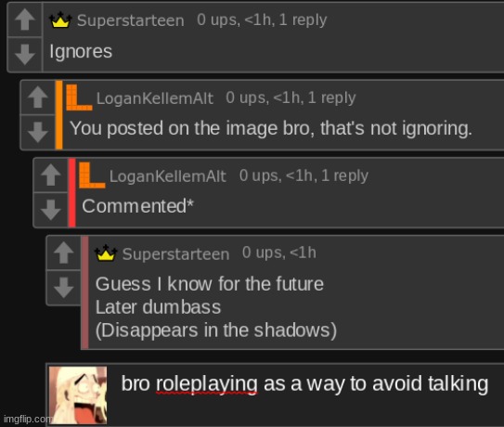Click the orange L avatar on "Commented*" comment
This screenshot has height=427, width=504.
[x=92, y=175]
